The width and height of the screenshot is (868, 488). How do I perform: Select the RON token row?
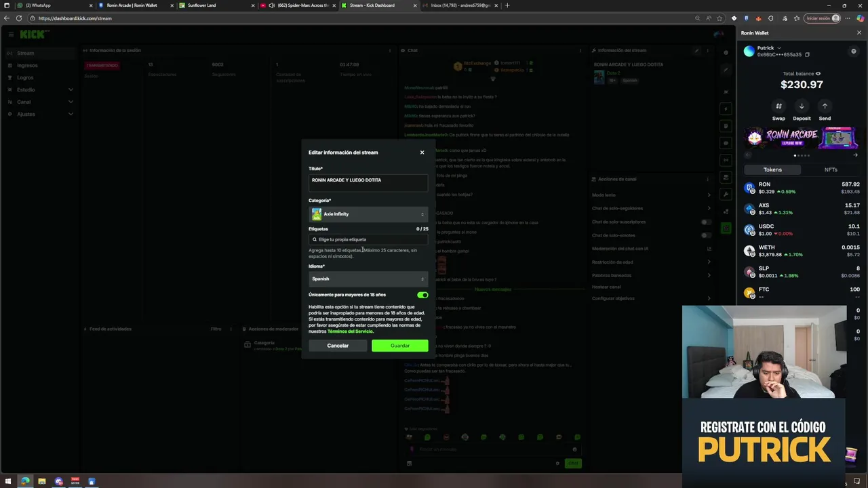(802, 188)
